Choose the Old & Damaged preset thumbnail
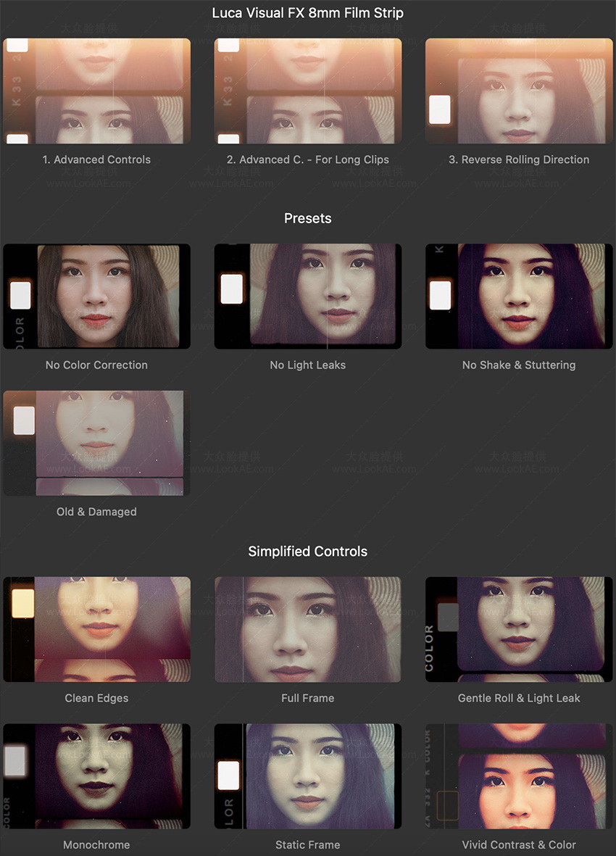The image size is (616, 856). pyautogui.click(x=96, y=443)
